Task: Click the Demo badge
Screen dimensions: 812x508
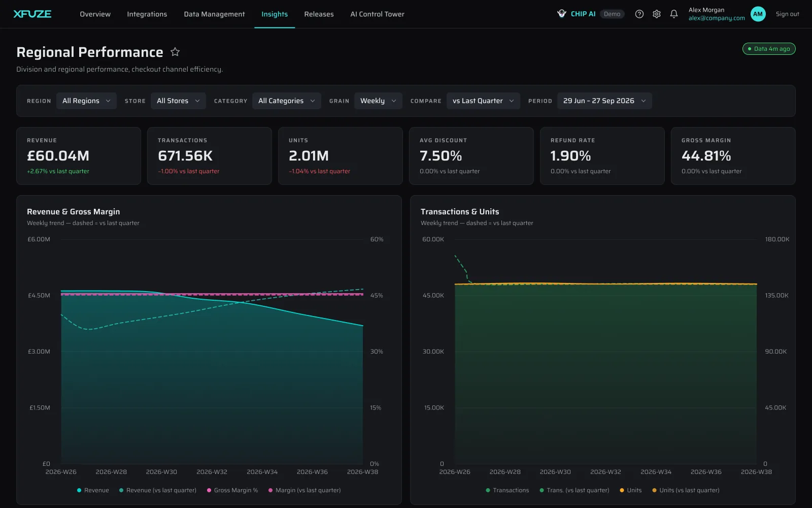Action: [612, 14]
